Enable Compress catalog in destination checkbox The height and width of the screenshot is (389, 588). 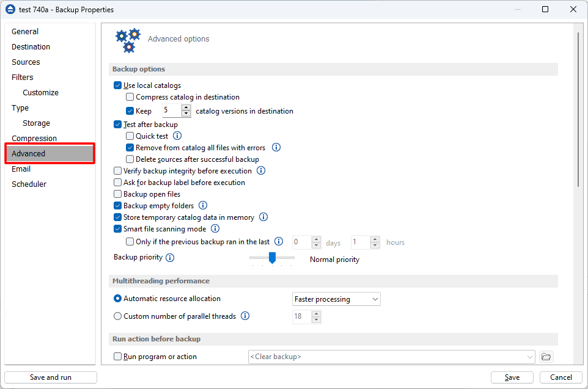pyautogui.click(x=130, y=97)
